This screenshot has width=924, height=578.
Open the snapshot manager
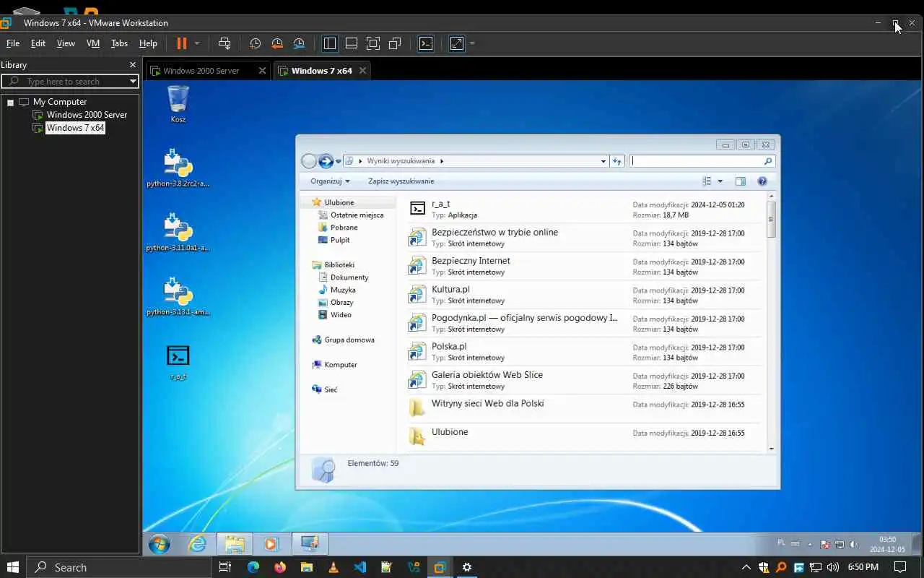300,43
